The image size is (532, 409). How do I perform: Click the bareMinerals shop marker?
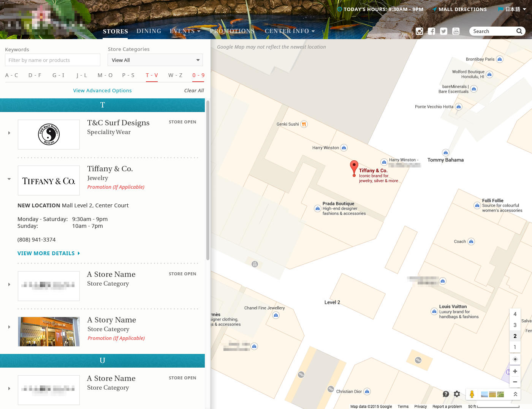tap(474, 89)
